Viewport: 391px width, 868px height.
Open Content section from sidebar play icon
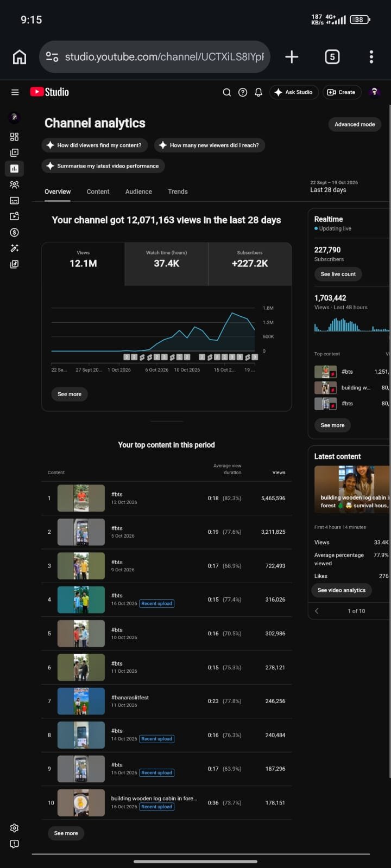(15, 153)
